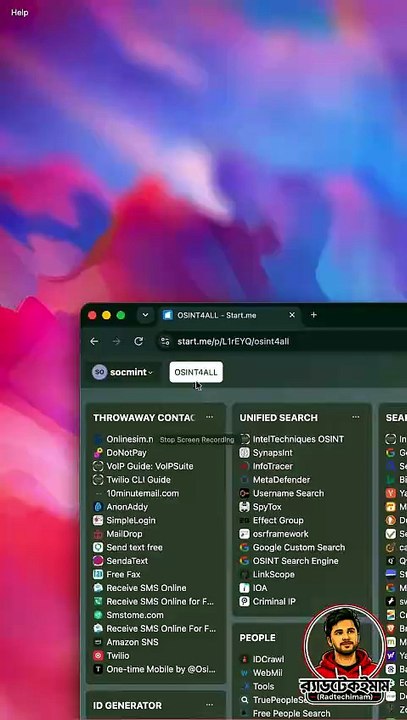The height and width of the screenshot is (720, 407).
Task: Open Unified Search widget options menu
Action: tap(356, 417)
